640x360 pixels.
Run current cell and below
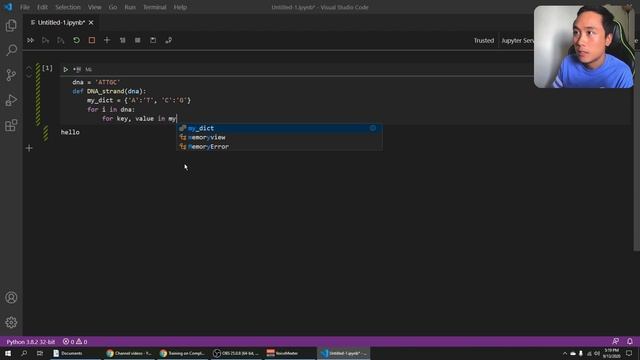point(61,40)
